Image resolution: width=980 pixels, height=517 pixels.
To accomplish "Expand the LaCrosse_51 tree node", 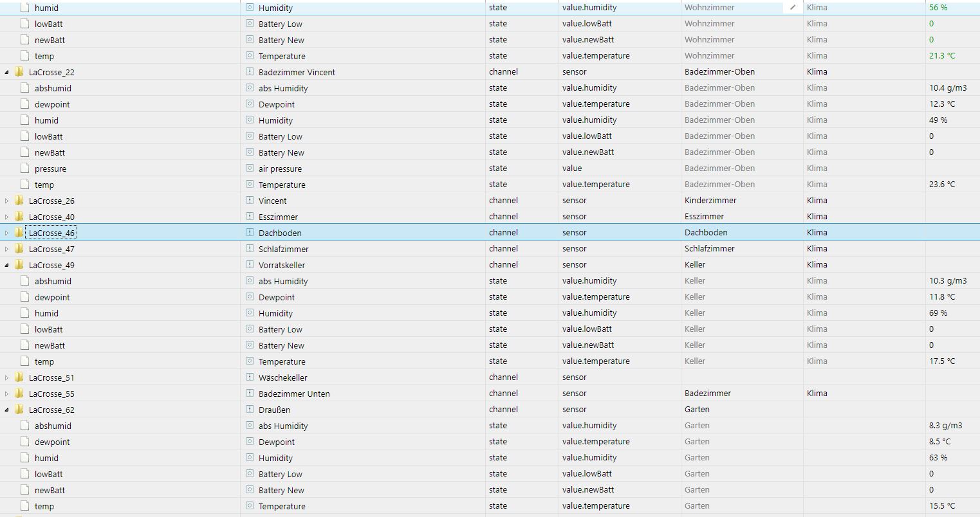I will point(6,377).
